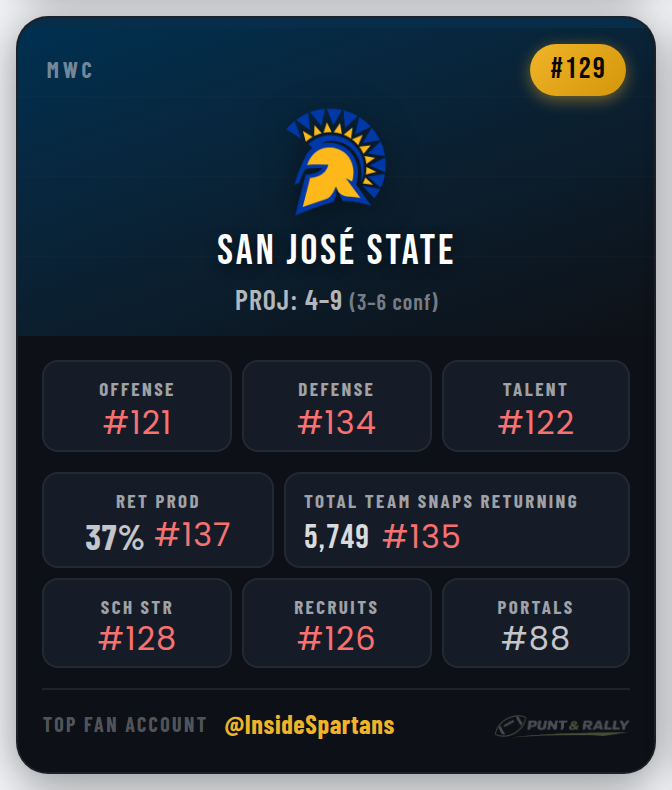Select the #137 returning production rank

(x=193, y=536)
